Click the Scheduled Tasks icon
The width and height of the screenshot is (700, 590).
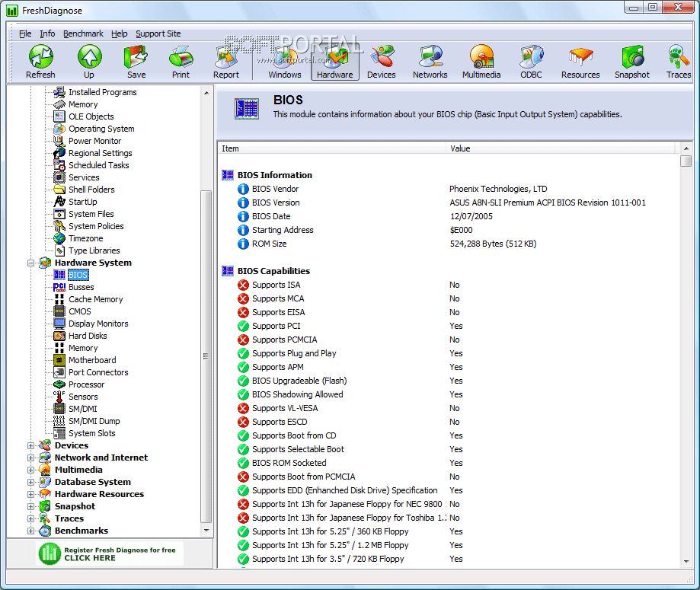point(59,165)
